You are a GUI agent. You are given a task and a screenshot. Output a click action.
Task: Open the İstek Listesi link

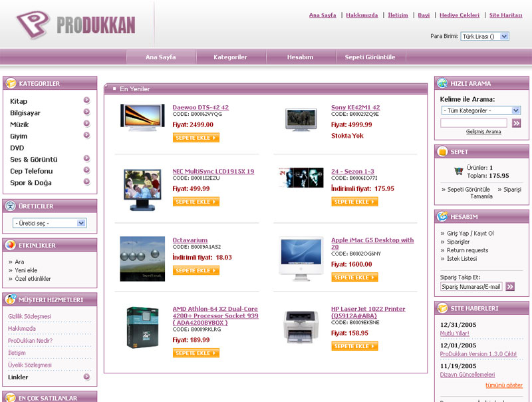pyautogui.click(x=462, y=259)
